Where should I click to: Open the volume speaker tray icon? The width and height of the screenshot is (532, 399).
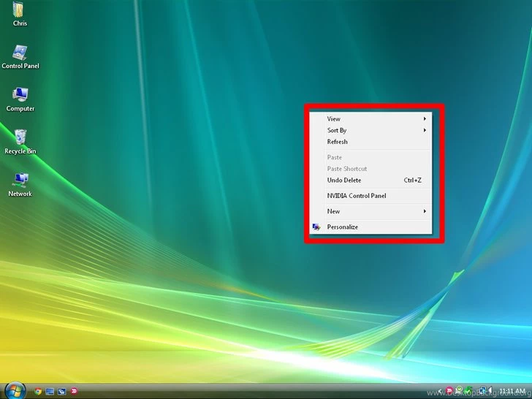pos(490,390)
